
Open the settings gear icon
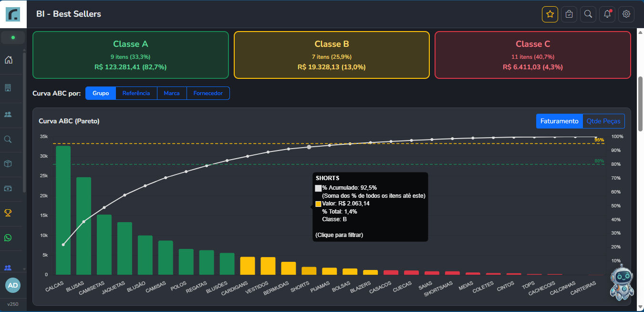click(x=626, y=14)
